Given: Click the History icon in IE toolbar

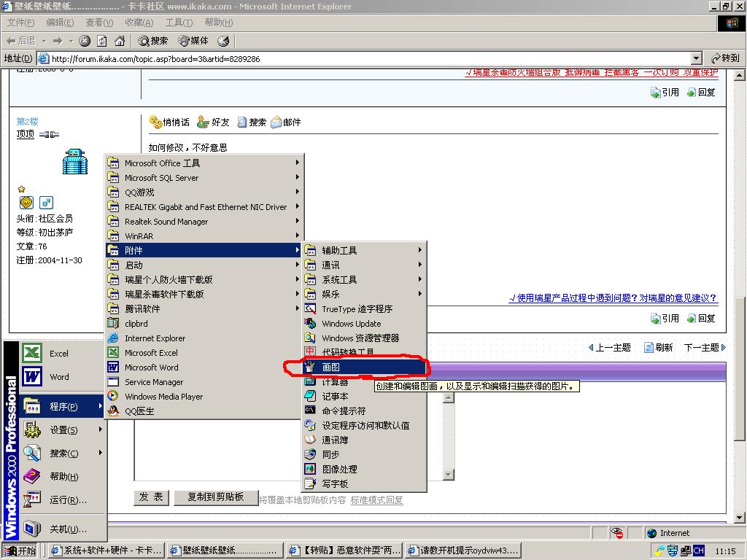Looking at the screenshot, I should click(223, 41).
